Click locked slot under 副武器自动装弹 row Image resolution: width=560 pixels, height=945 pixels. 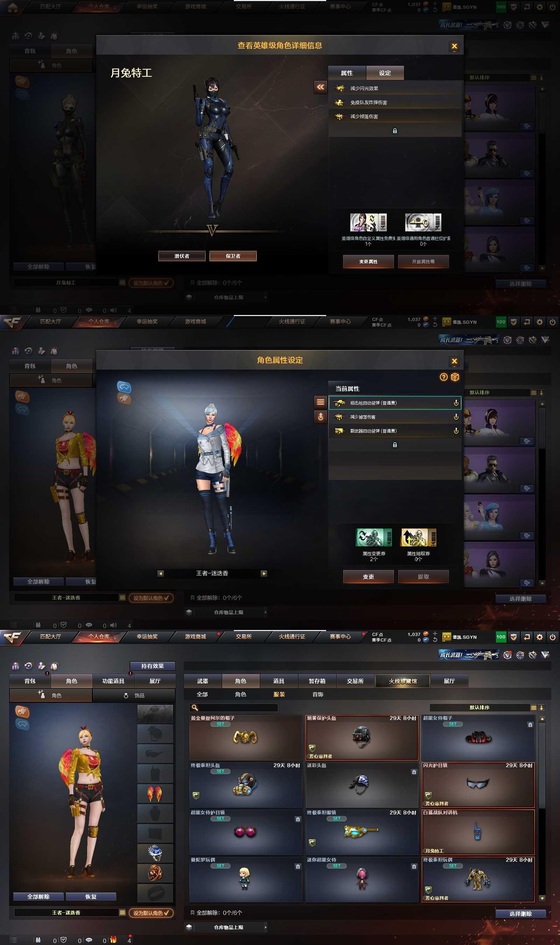pyautogui.click(x=395, y=445)
